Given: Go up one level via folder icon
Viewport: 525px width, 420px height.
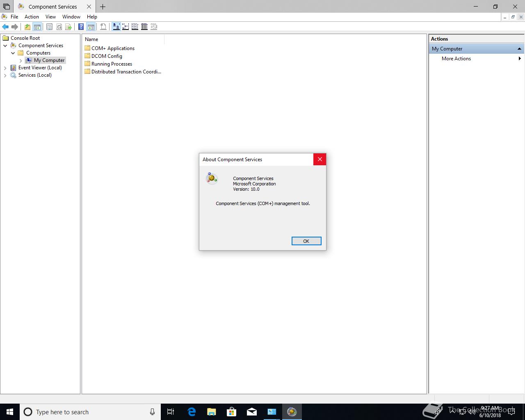Looking at the screenshot, I should pyautogui.click(x=27, y=27).
